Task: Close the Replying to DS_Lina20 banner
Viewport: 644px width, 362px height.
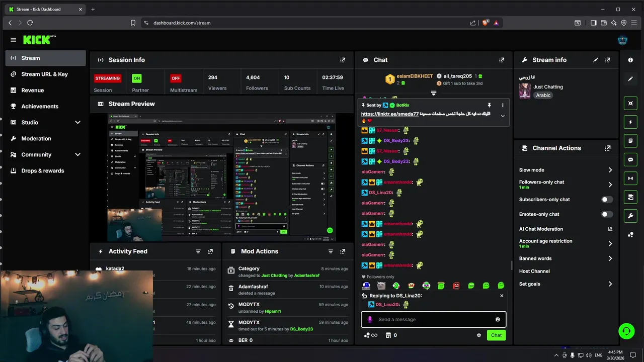Action: click(x=502, y=296)
